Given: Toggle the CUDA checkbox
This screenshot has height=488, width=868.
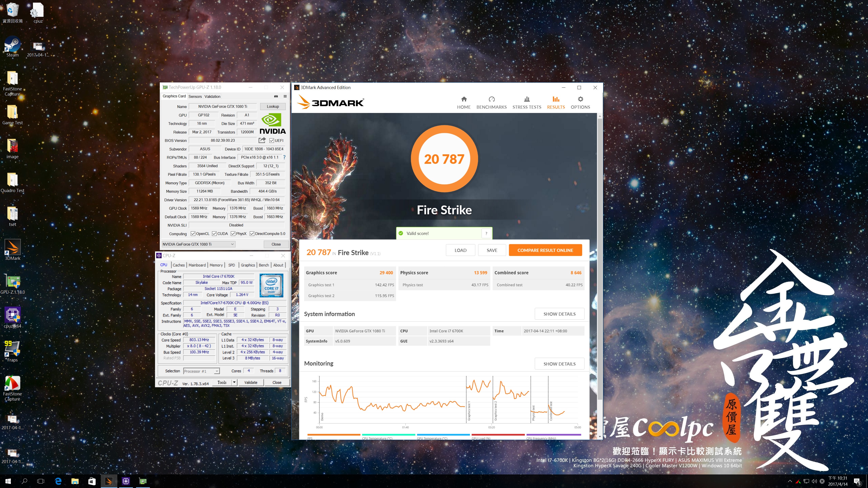Looking at the screenshot, I should 214,234.
